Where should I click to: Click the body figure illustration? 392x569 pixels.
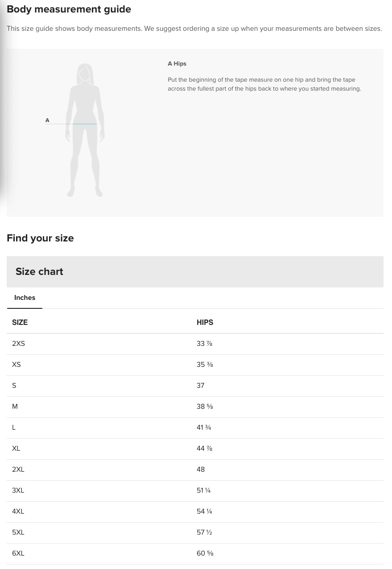point(85,130)
